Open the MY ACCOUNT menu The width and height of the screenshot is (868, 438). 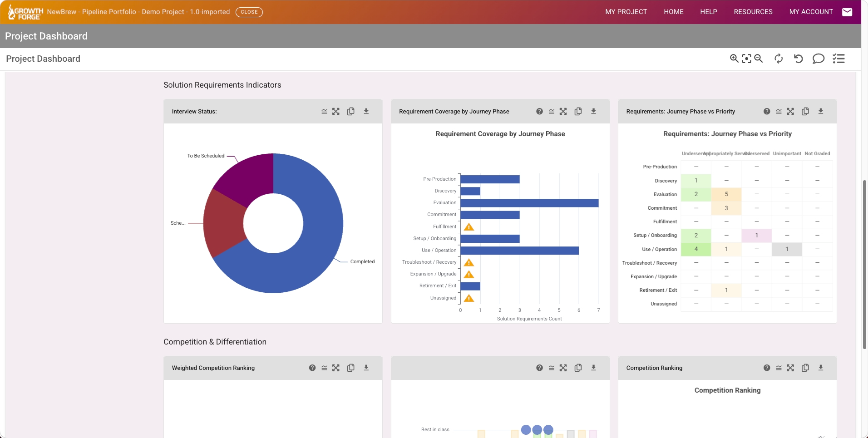coord(811,12)
